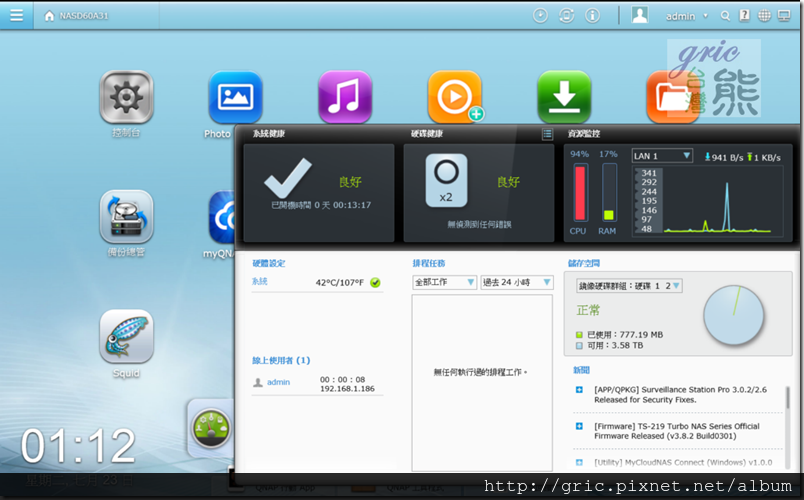Open the Backup Station app
This screenshot has height=500, width=804.
click(126, 216)
